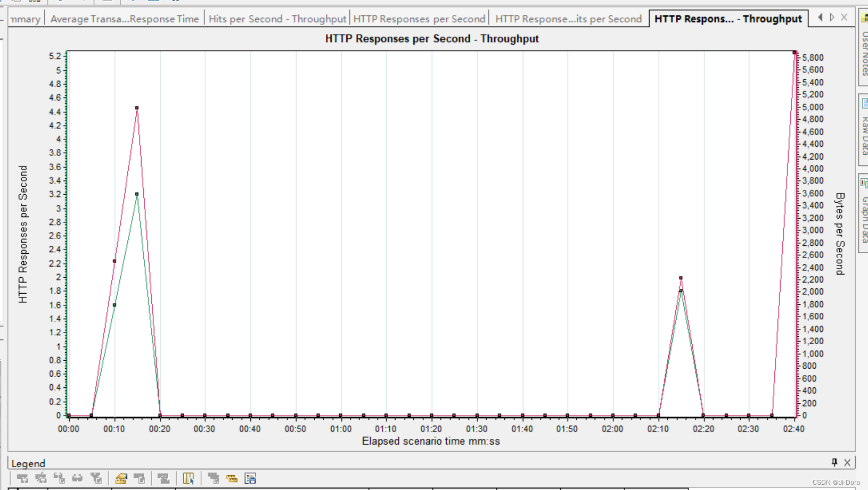The image size is (868, 490).
Task: Switch to Hits per Second - Throughput tab
Action: click(277, 19)
